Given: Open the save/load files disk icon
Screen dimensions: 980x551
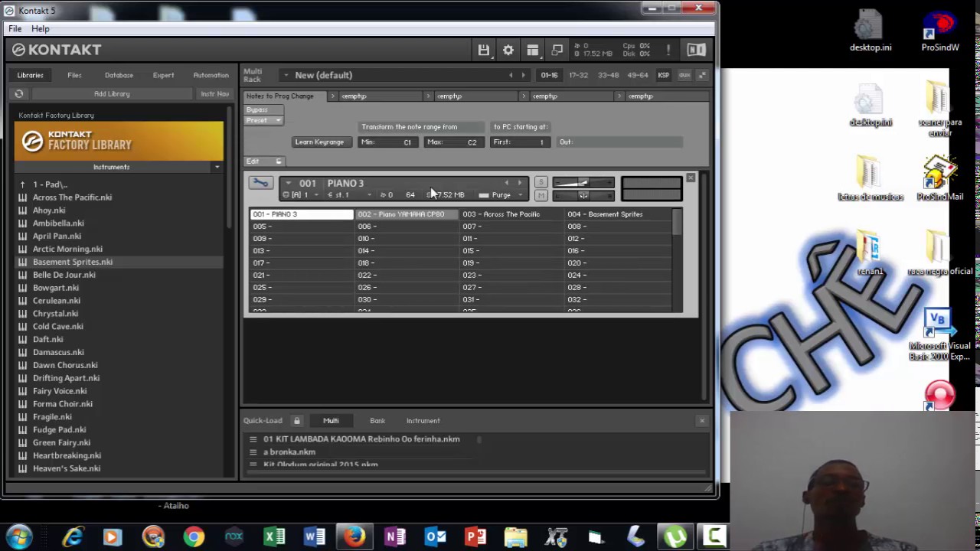Looking at the screenshot, I should (484, 50).
